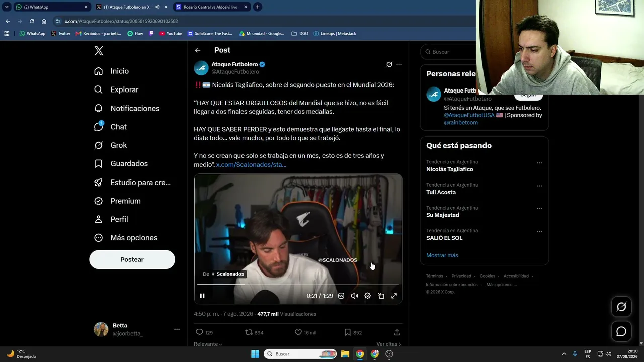Click Mostrar más under trends
Viewport: 644px width, 362px height.
coord(442,255)
